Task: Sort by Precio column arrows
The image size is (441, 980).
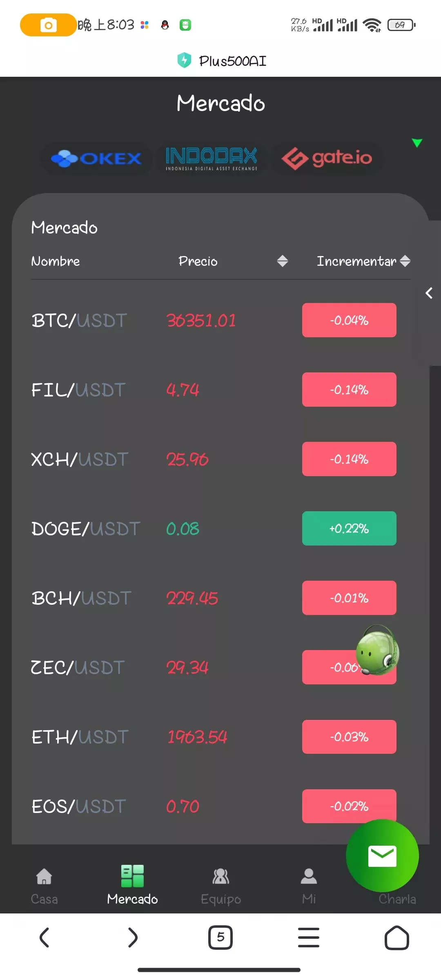Action: tap(282, 261)
